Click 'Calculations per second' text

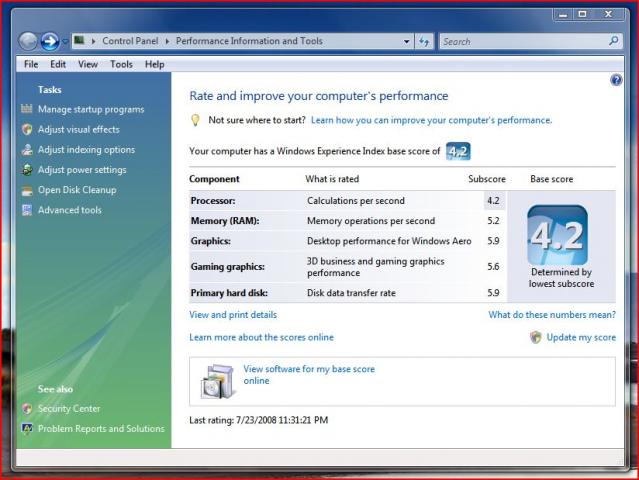point(356,201)
